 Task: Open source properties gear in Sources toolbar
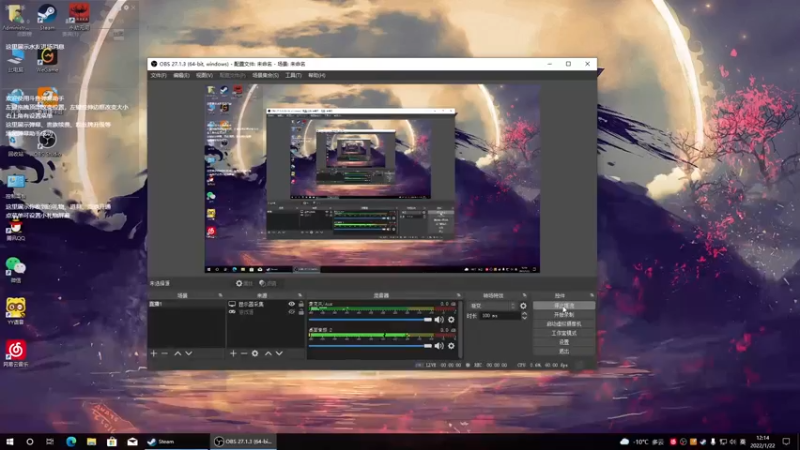tap(255, 353)
